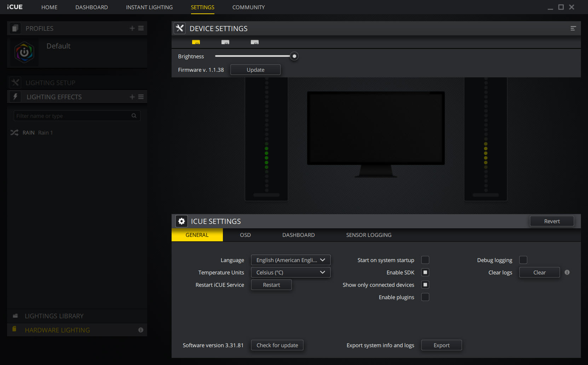Image resolution: width=588 pixels, height=365 pixels.
Task: Go to the Home tab
Action: point(49,7)
